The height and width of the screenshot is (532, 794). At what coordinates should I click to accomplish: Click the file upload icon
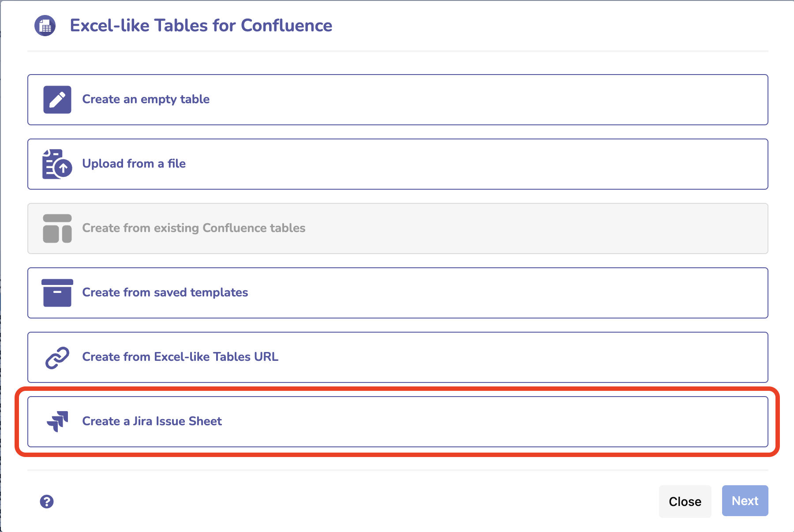(x=57, y=164)
